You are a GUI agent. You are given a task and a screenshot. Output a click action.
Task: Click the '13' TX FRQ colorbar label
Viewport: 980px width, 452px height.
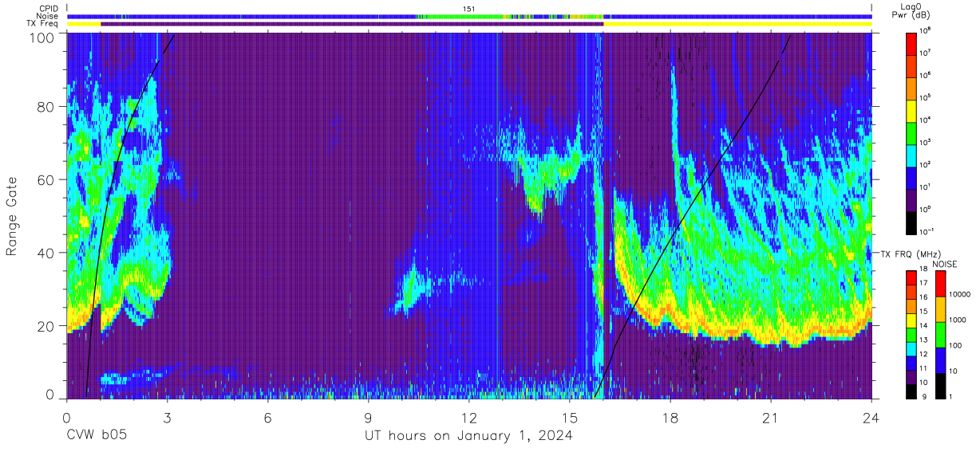click(x=926, y=341)
